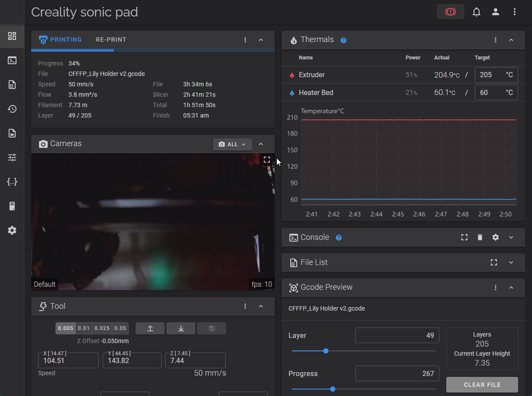The image size is (532, 396).
Task: Click the Progress field showing 267
Action: pos(397,373)
